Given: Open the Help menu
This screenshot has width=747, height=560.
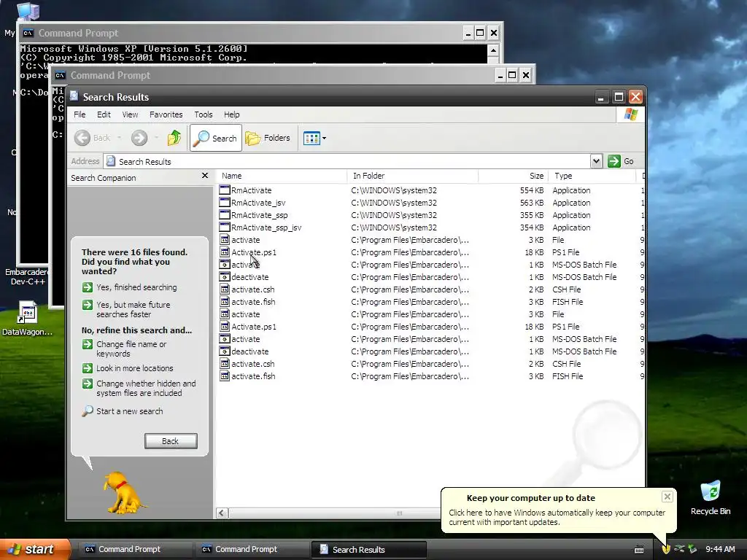Looking at the screenshot, I should [231, 114].
